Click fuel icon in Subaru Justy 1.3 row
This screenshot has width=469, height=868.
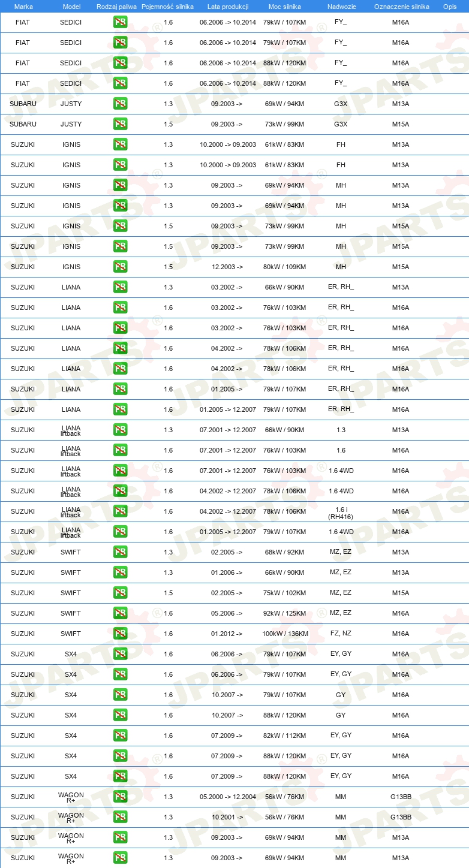(120, 104)
